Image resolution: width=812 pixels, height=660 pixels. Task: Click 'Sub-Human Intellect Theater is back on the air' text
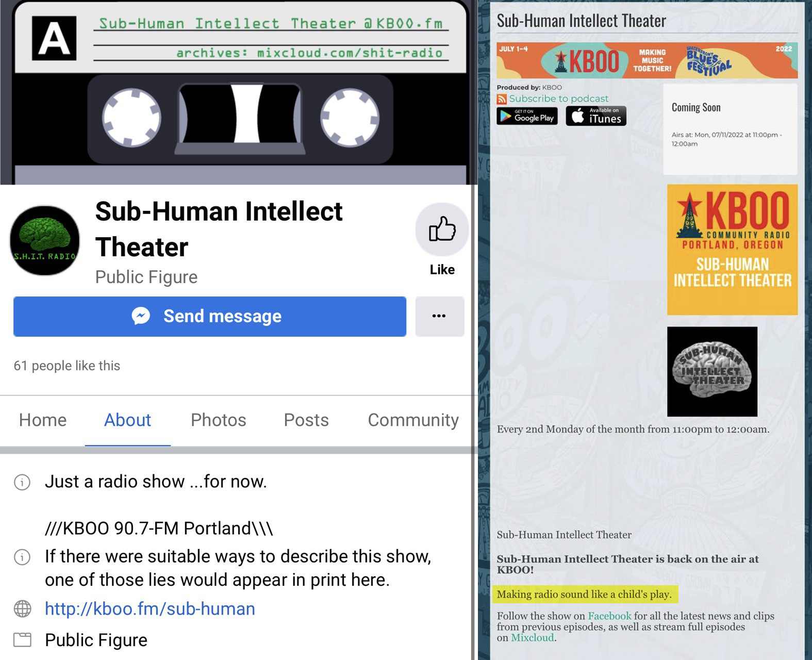(x=627, y=564)
